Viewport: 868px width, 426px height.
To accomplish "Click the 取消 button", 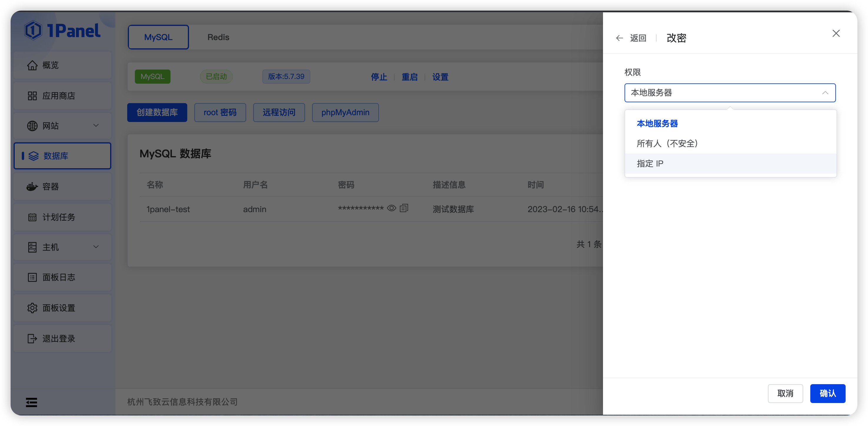I will point(785,393).
